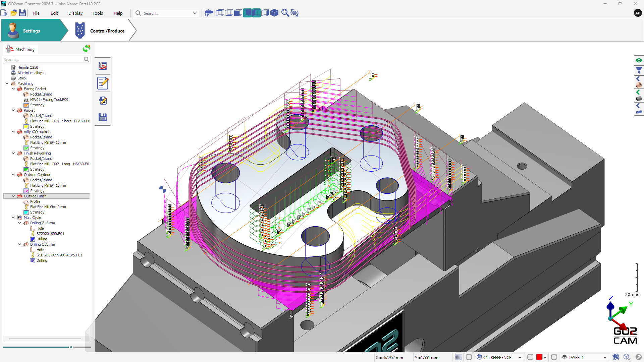
Task: Click the refresh machining tree icon
Action: (x=86, y=49)
